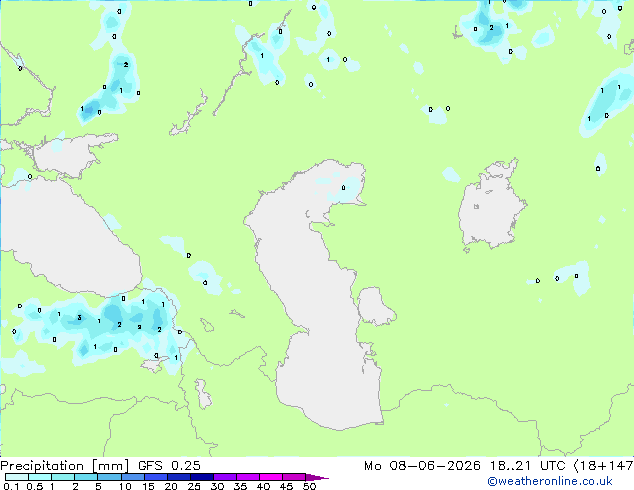Viewport: 634px width, 490px height.
Task: Click the 'GFS 0.25' model label
Action: click(169, 466)
